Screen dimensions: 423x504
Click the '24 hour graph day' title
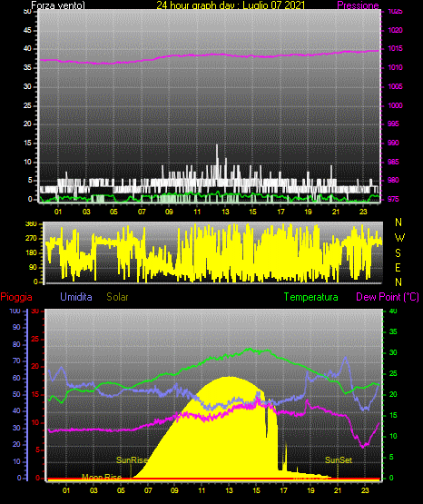(x=231, y=5)
